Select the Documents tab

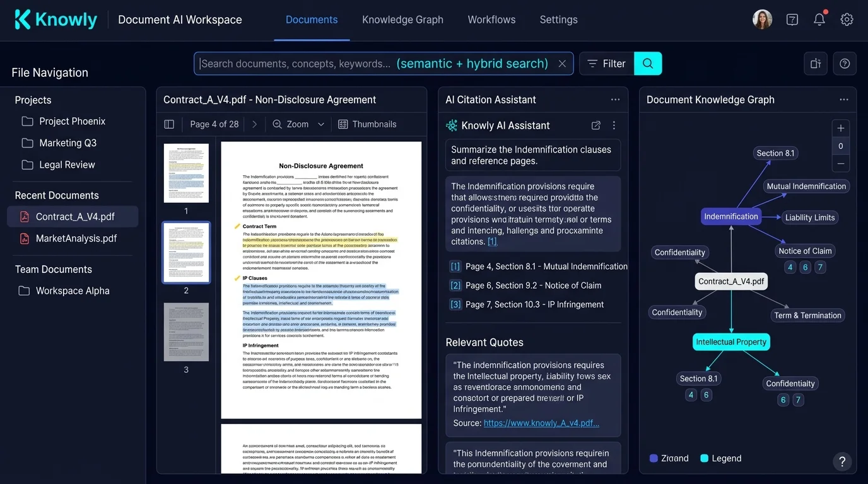click(312, 20)
